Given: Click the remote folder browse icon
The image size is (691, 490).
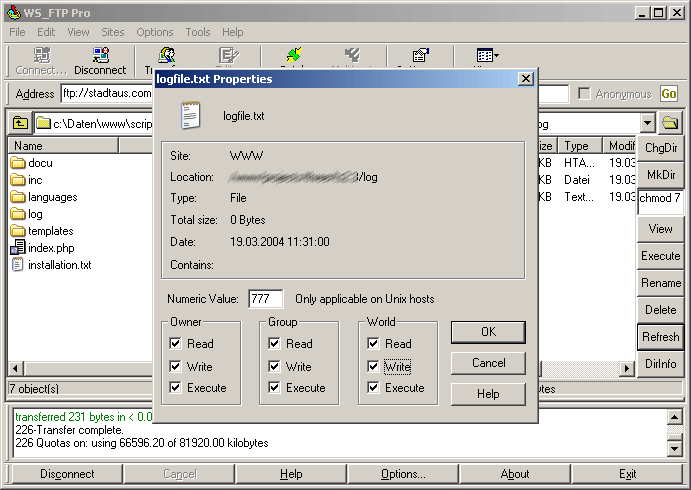Looking at the screenshot, I should click(x=670, y=122).
